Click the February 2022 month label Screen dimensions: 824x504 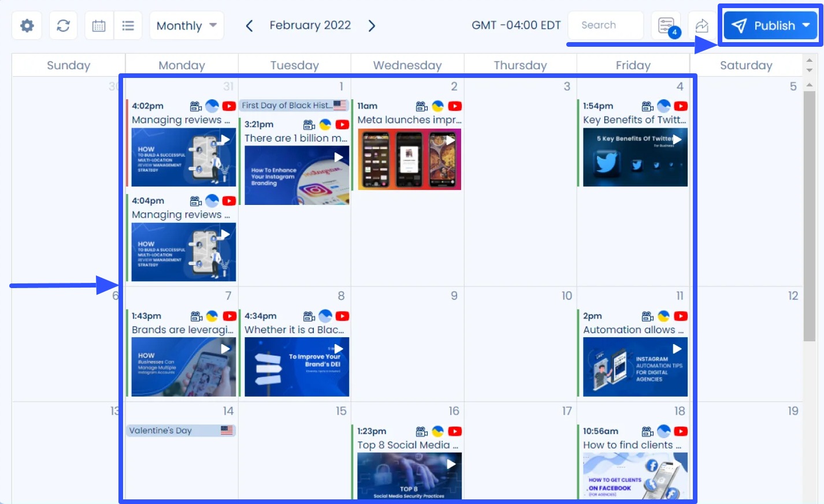point(310,25)
